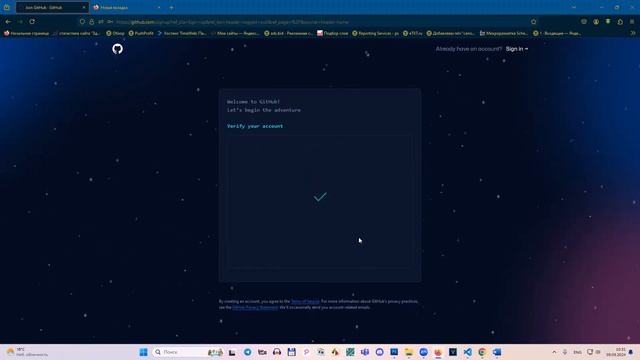The width and height of the screenshot is (640, 360).
Task: Open the Firefox account icon
Action: click(x=596, y=22)
